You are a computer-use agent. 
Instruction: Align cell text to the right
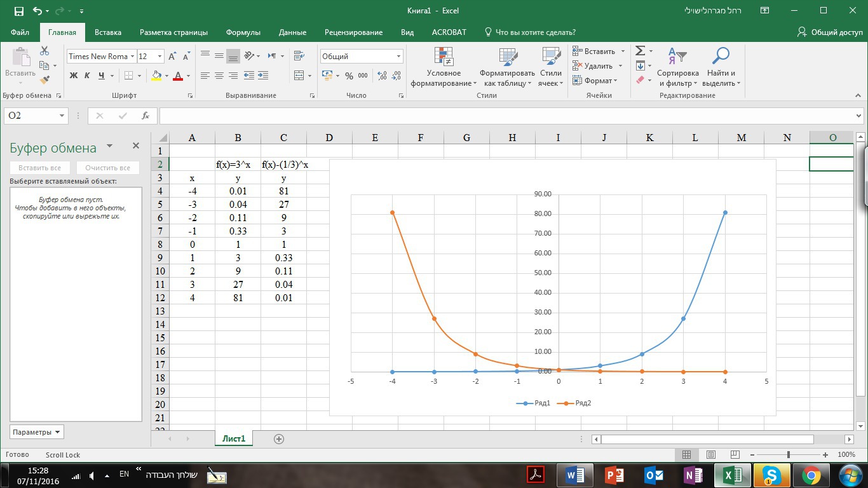click(x=233, y=76)
